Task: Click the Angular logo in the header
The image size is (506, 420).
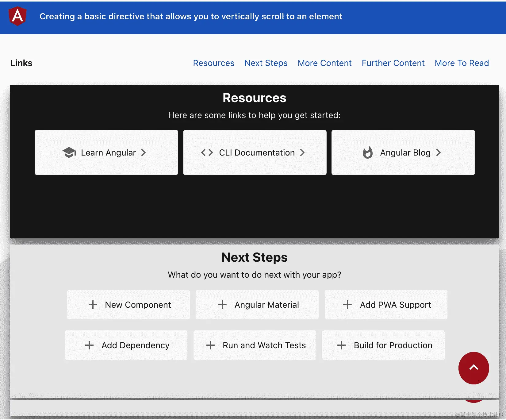Action: tap(17, 17)
